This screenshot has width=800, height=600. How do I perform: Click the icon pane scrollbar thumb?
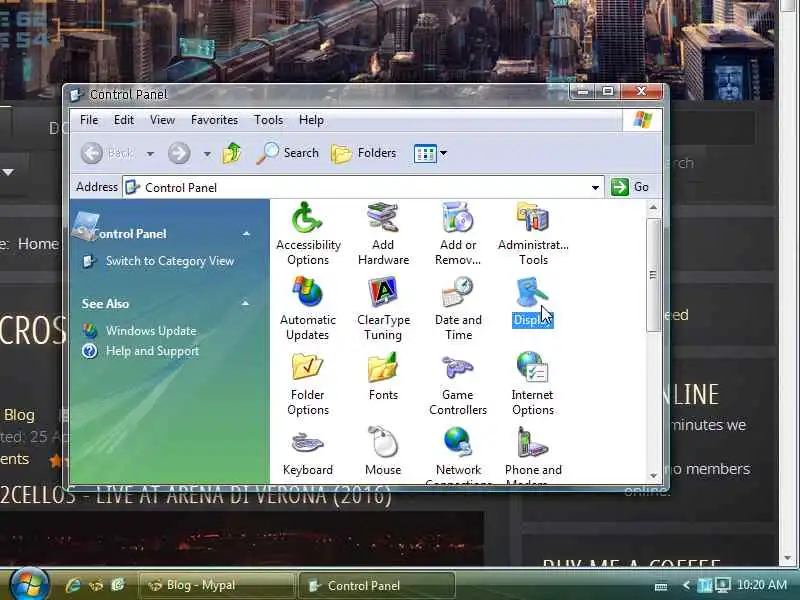[653, 275]
